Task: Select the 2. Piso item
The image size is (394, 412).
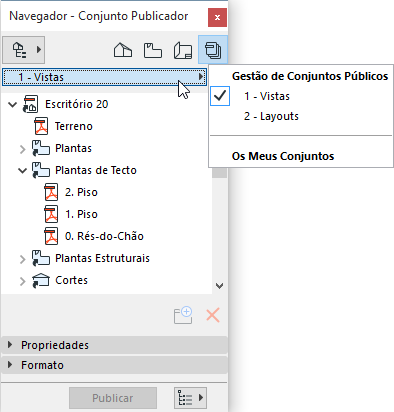Action: coord(81,192)
